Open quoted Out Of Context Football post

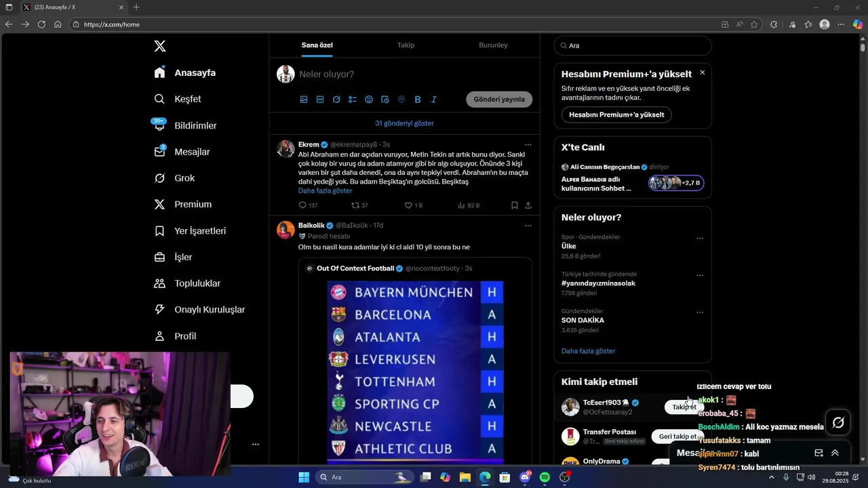pyautogui.click(x=415, y=361)
